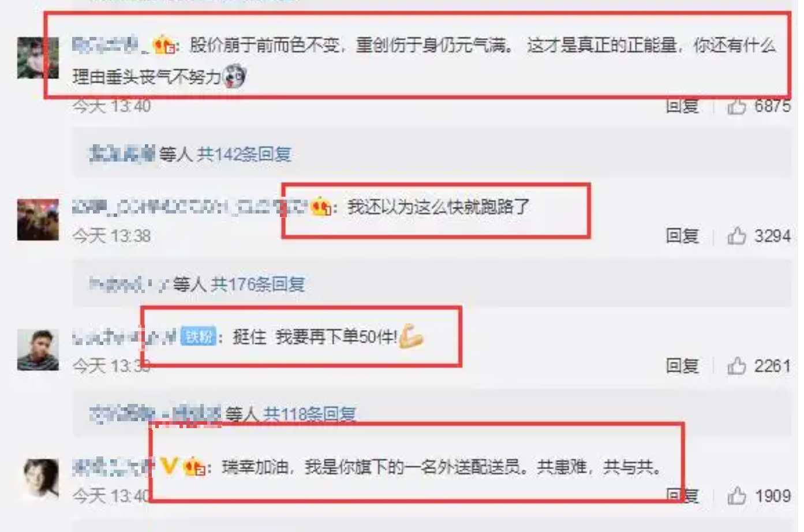
Task: Reply to the 挺住 我要再下单50件 comment
Action: [682, 365]
